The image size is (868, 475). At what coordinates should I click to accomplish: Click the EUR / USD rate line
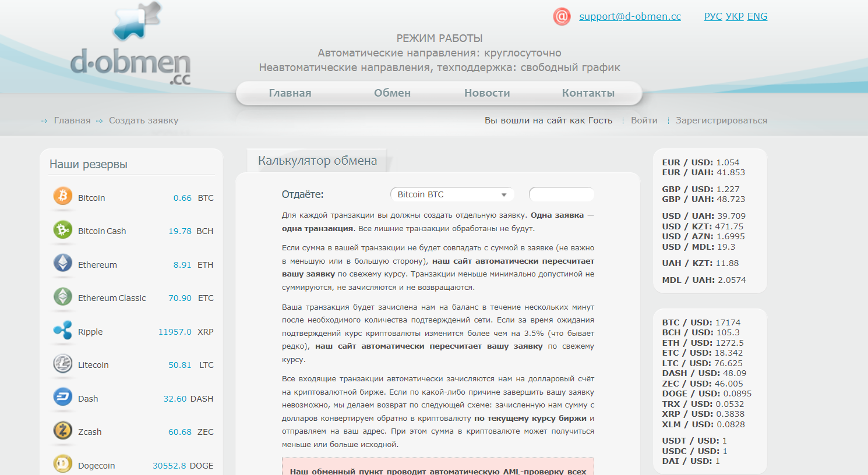[701, 162]
